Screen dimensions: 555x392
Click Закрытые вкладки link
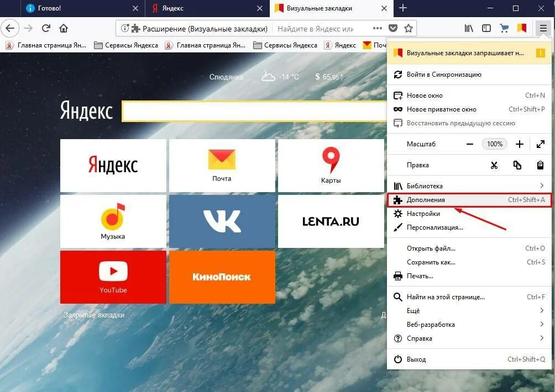(94, 315)
